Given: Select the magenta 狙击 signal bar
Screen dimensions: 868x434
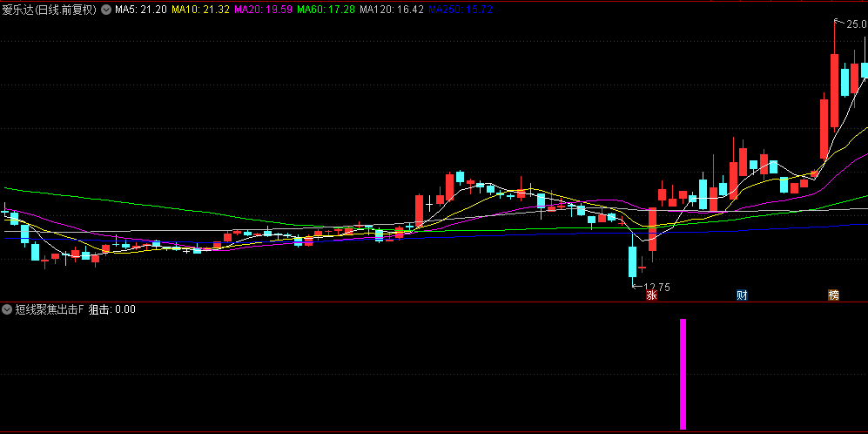Looking at the screenshot, I should [683, 374].
